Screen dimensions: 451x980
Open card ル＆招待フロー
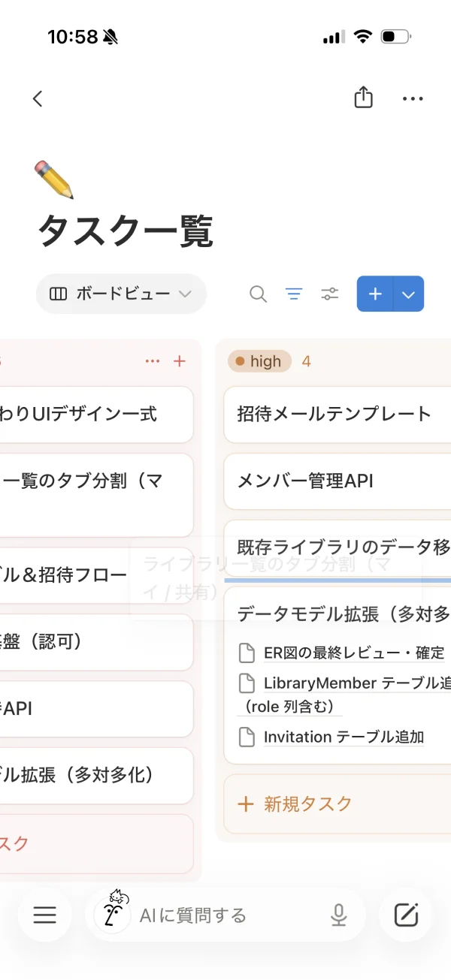(x=97, y=575)
